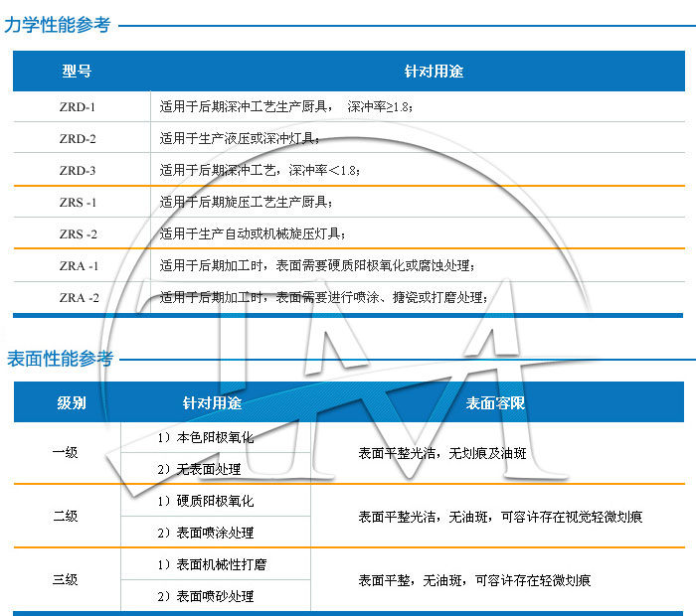The width and height of the screenshot is (696, 616).
Task: Click the 本色阳极氧化 usage entry
Action: tap(207, 437)
